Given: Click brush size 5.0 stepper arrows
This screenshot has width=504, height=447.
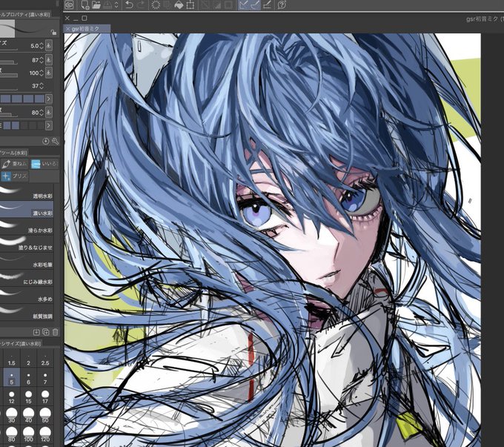Looking at the screenshot, I should click(x=42, y=46).
